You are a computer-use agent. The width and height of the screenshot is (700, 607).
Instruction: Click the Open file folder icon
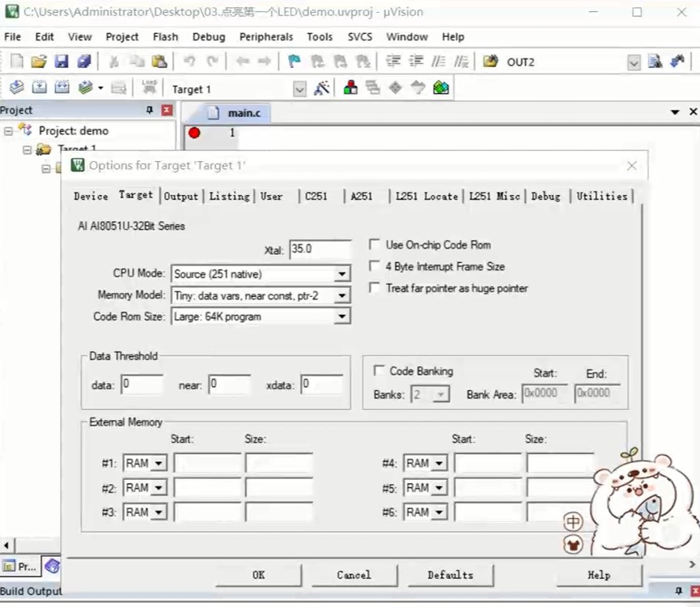(x=39, y=62)
